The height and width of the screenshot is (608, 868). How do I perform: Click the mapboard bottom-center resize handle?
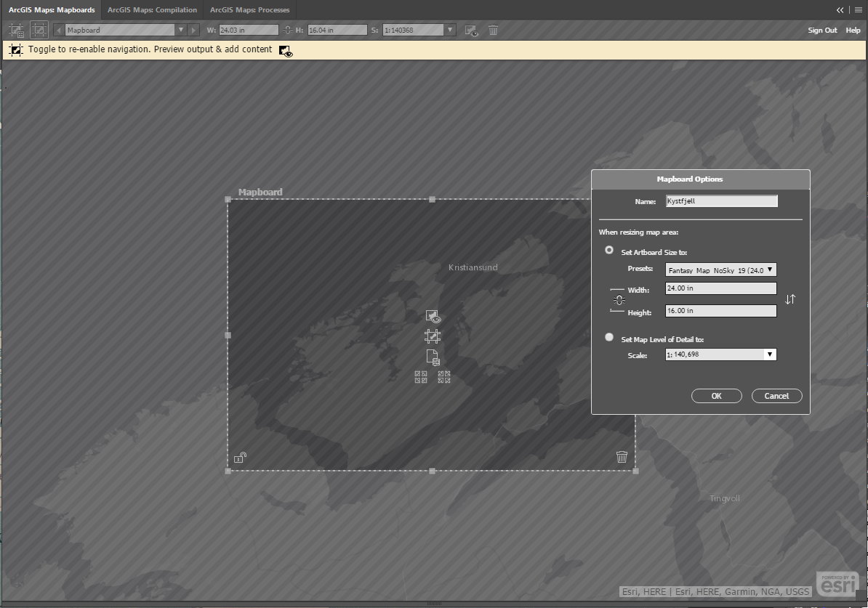pyautogui.click(x=433, y=471)
